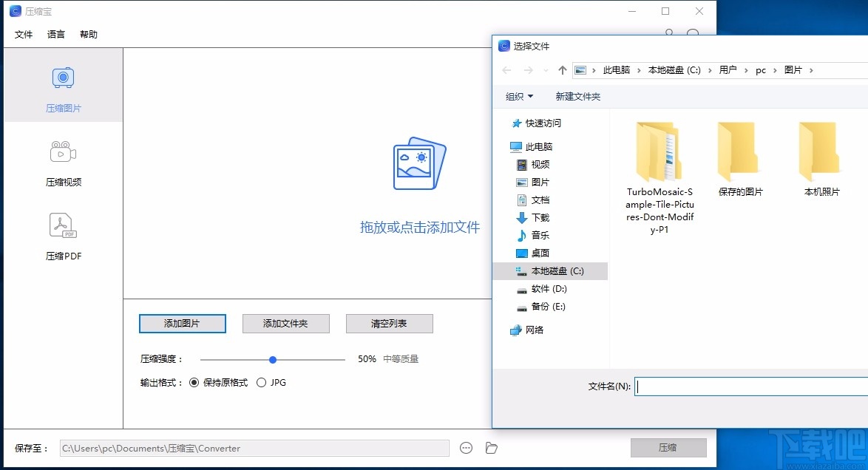868x470 pixels.
Task: Open the 视频 library item
Action: click(533, 164)
